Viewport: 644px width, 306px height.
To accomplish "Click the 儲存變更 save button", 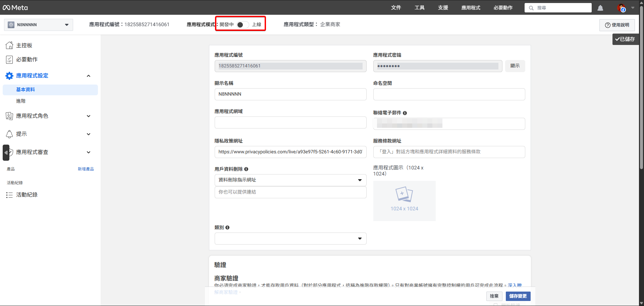I will [518, 296].
